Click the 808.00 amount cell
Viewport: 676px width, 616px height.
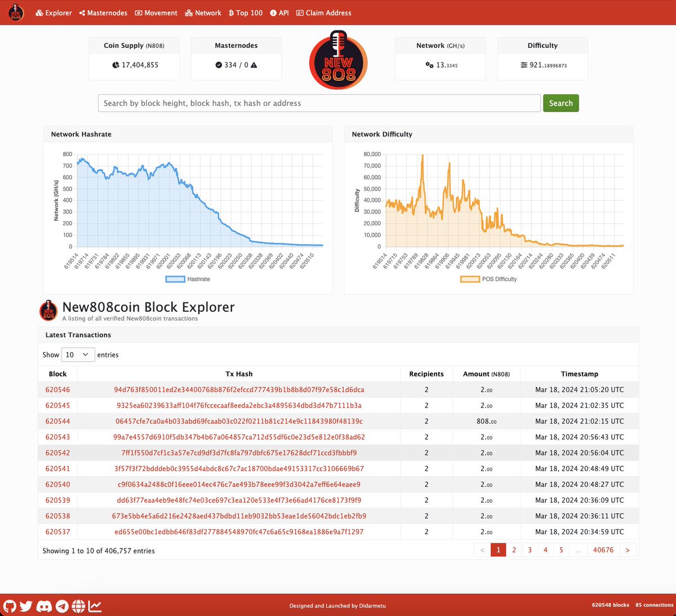pos(486,421)
